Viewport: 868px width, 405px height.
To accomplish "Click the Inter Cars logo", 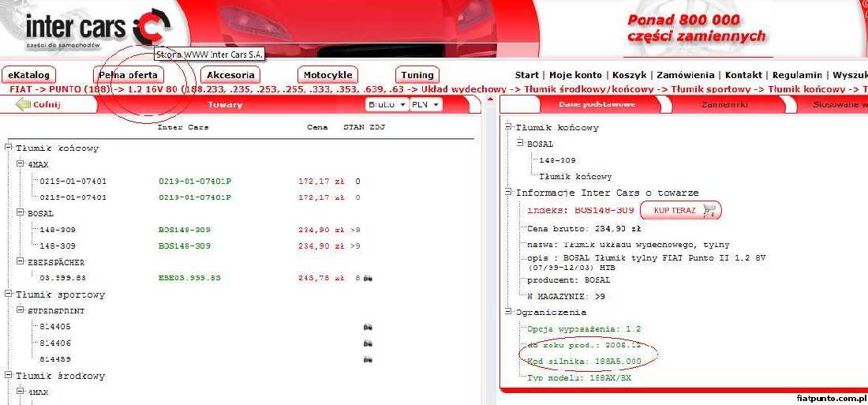I will 98,28.
